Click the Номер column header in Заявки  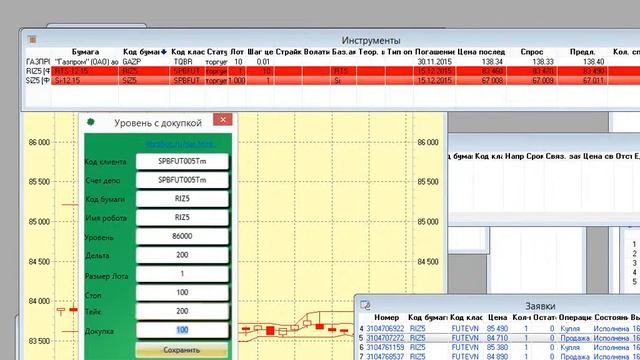(x=386, y=317)
